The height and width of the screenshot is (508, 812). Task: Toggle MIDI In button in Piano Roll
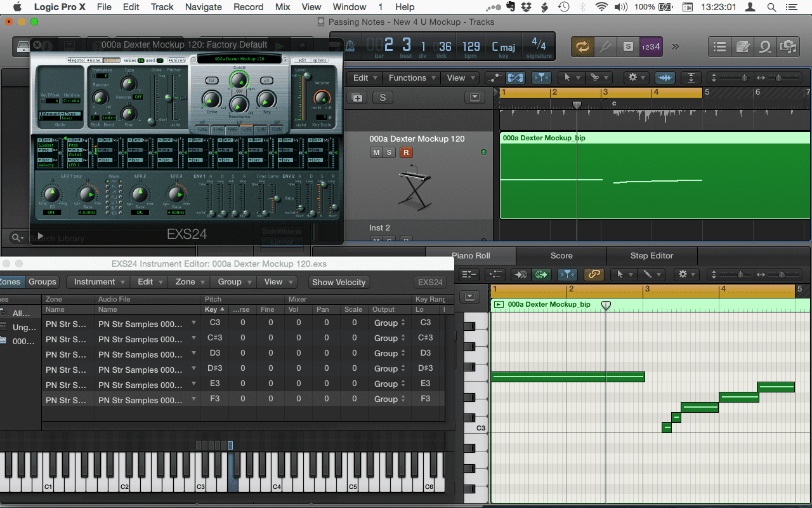click(x=521, y=274)
